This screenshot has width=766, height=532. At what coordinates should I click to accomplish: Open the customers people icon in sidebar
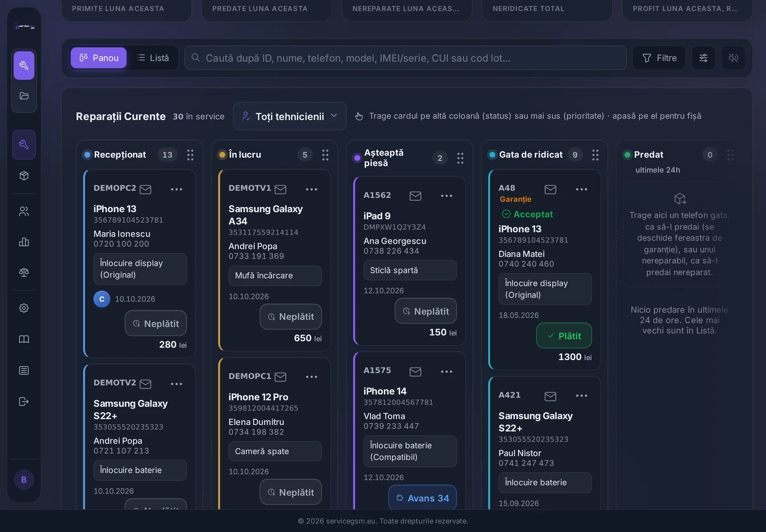tap(24, 211)
